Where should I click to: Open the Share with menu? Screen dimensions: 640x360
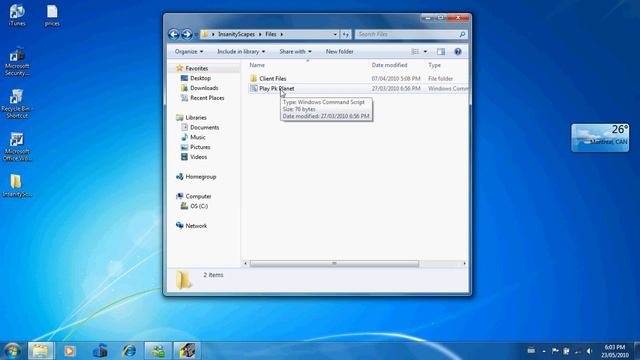pos(295,51)
